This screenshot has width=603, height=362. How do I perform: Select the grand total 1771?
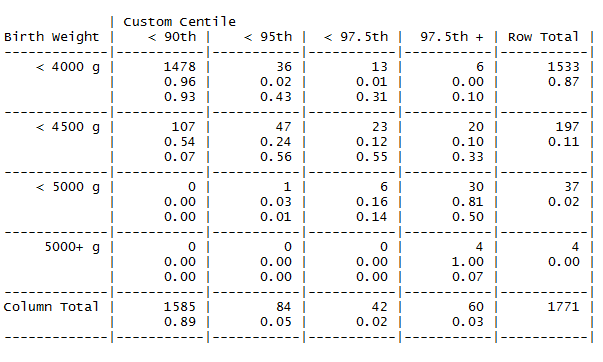(x=563, y=307)
